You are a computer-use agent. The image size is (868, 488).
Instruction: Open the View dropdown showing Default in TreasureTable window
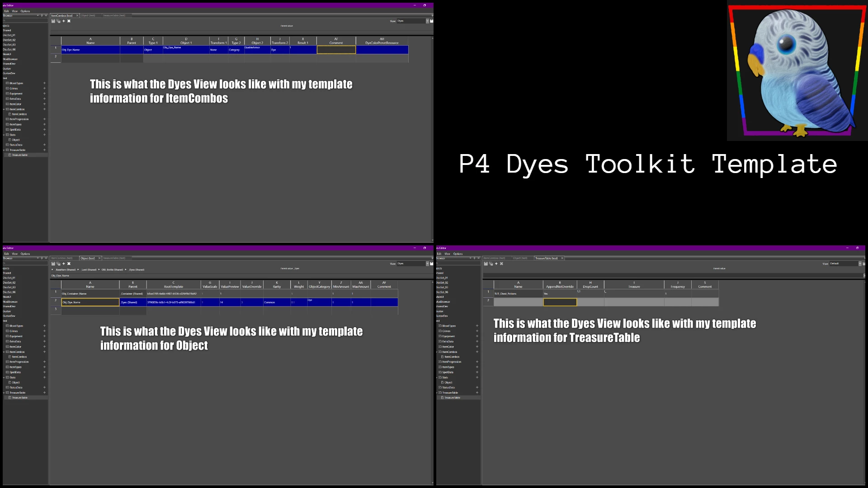860,264
